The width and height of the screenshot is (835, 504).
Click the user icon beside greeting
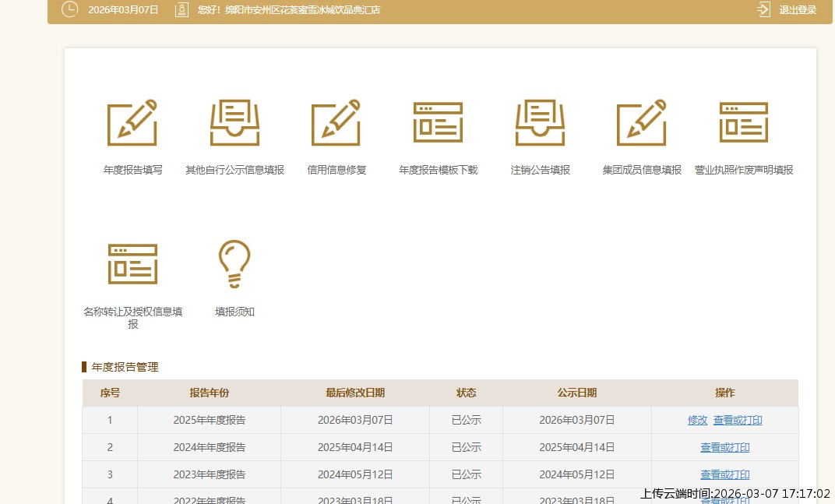(181, 10)
